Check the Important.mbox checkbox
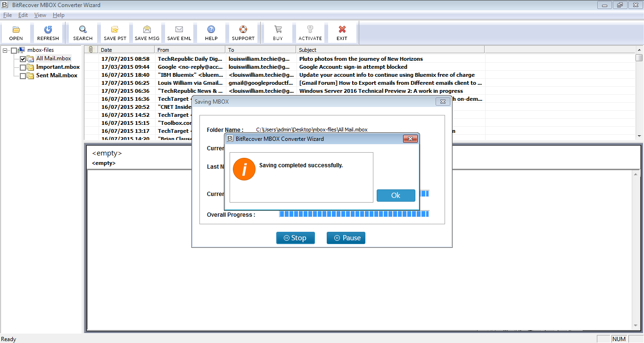644x343 pixels. pyautogui.click(x=23, y=68)
